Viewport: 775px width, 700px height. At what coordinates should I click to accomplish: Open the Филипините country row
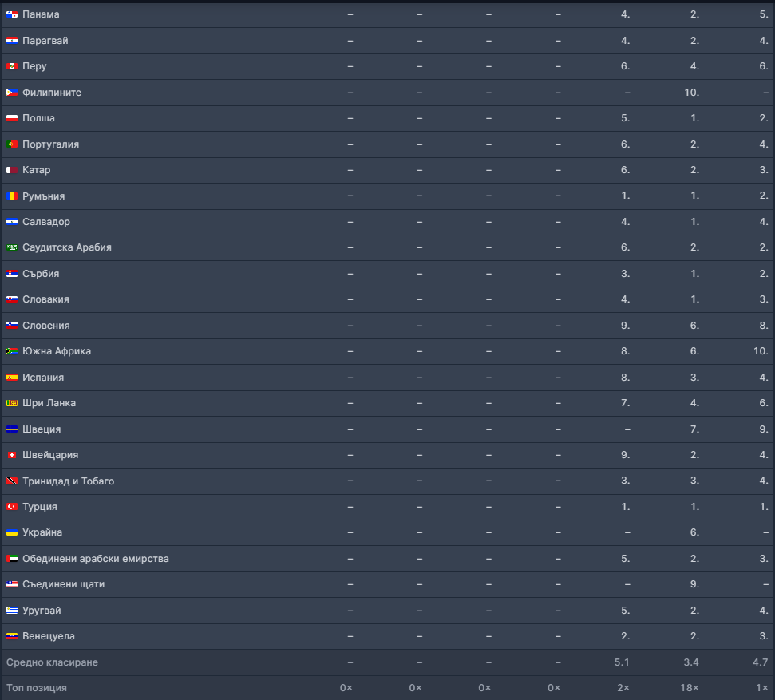click(51, 93)
